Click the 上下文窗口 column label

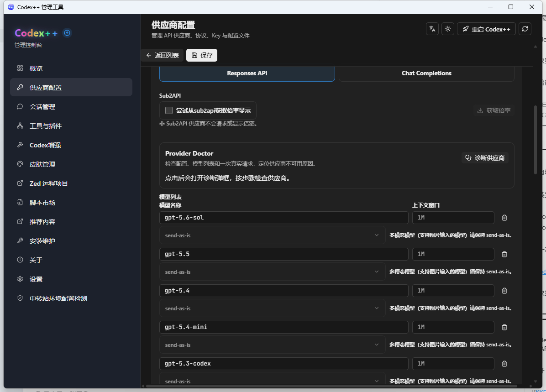click(426, 205)
